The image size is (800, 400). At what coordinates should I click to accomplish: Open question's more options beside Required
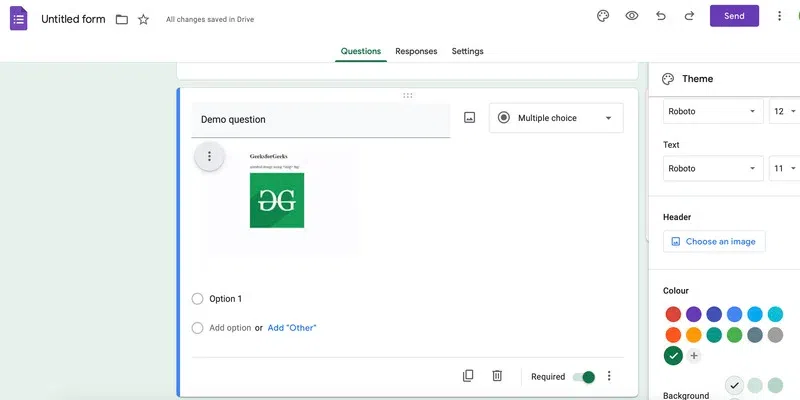[609, 376]
